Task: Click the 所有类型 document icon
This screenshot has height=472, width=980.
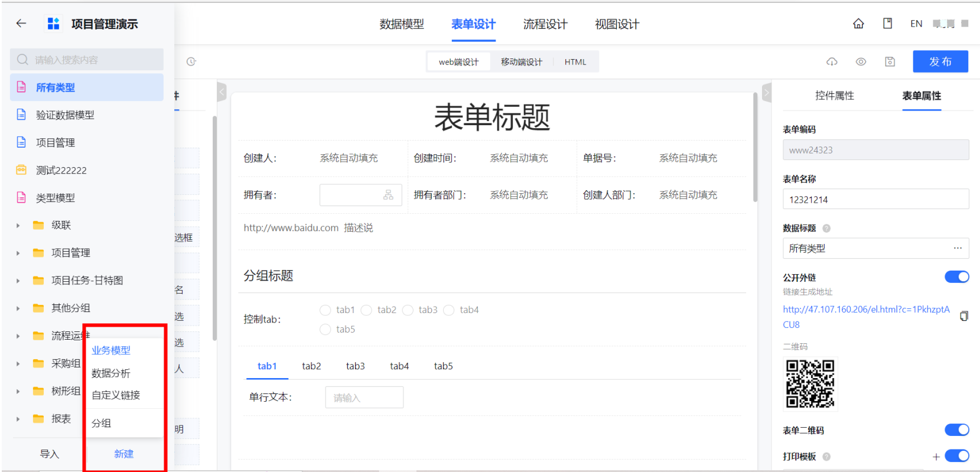Action: [21, 87]
